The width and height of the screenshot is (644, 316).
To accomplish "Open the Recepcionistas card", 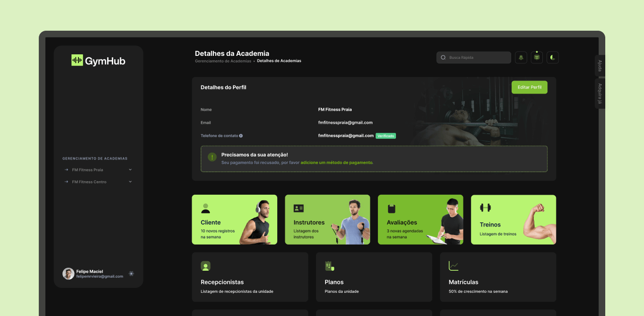I will [x=250, y=277].
